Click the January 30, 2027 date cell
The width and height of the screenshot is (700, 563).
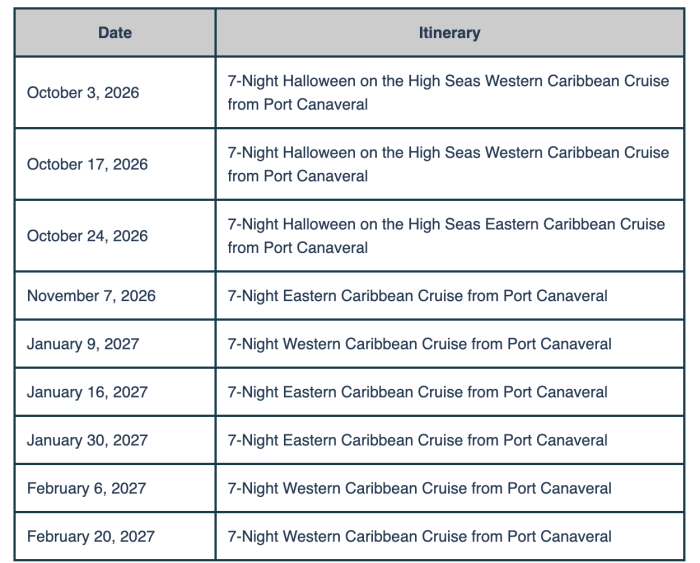pyautogui.click(x=87, y=440)
